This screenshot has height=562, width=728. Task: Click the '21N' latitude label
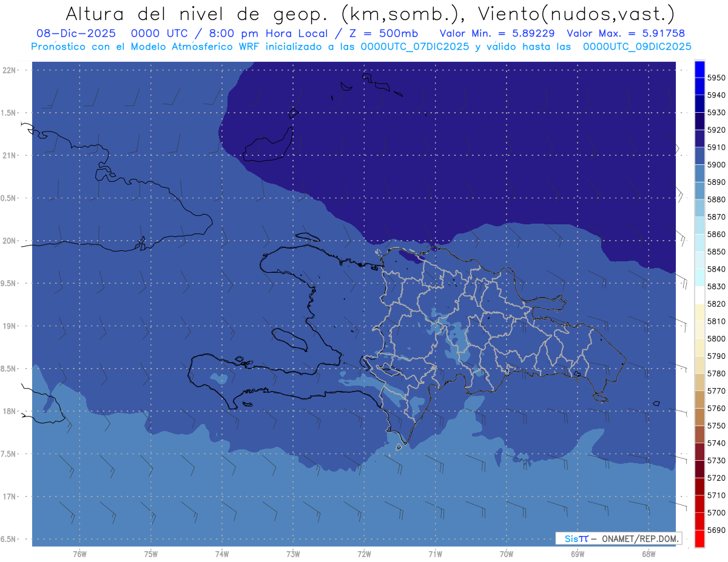point(9,155)
